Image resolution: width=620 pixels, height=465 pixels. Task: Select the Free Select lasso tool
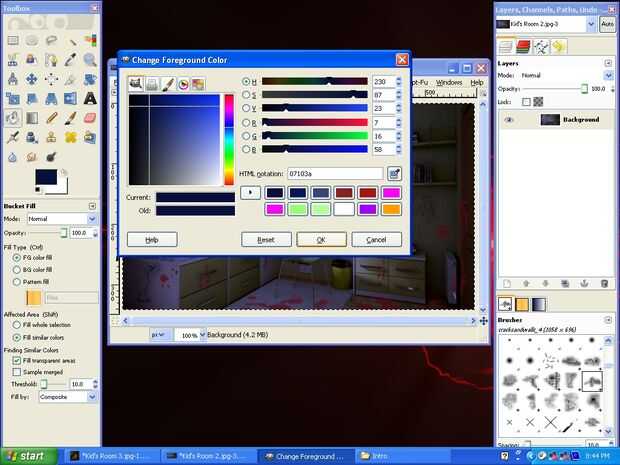coord(51,40)
